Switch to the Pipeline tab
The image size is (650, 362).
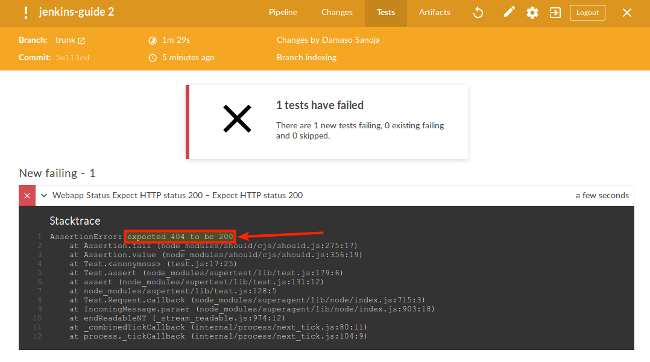[283, 12]
